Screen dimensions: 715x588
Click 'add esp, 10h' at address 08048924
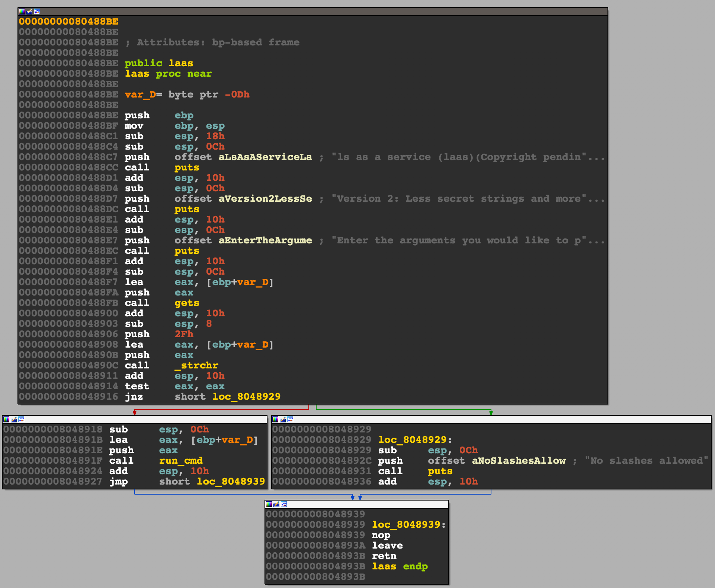click(x=159, y=471)
